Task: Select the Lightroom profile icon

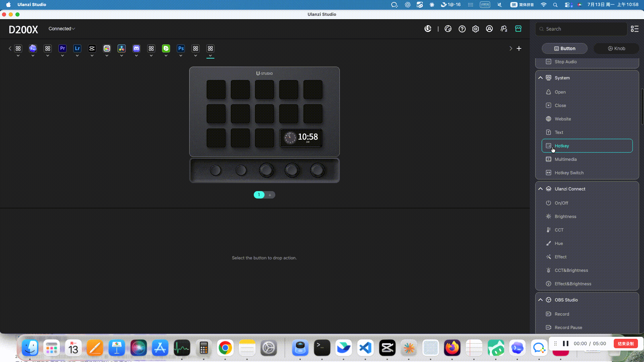Action: (x=77, y=48)
